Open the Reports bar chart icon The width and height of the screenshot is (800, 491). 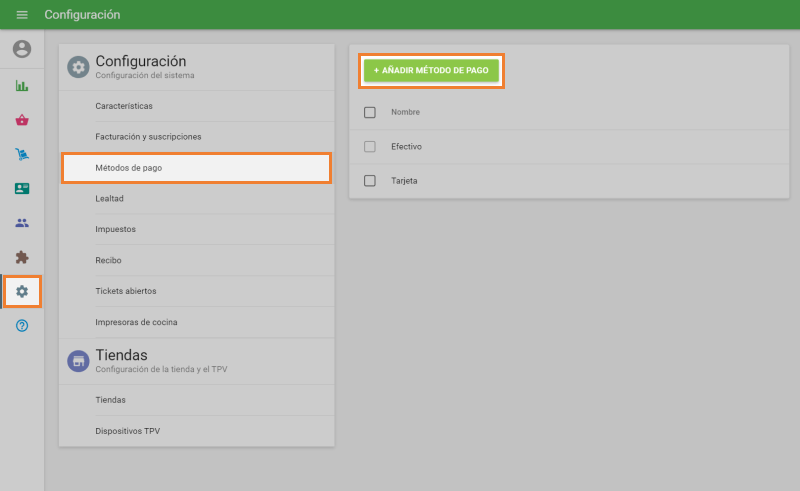pyautogui.click(x=22, y=86)
